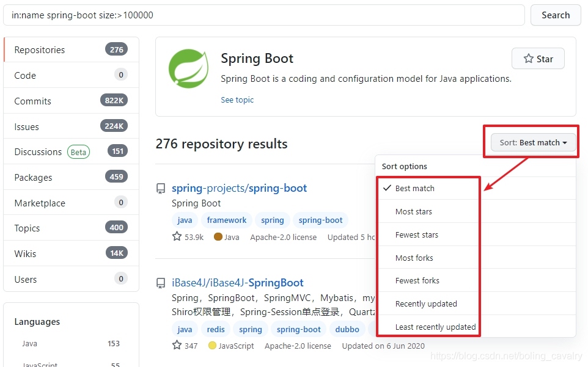This screenshot has width=588, height=367.
Task: Click the 53.9k stargazers star icon
Action: pos(177,236)
